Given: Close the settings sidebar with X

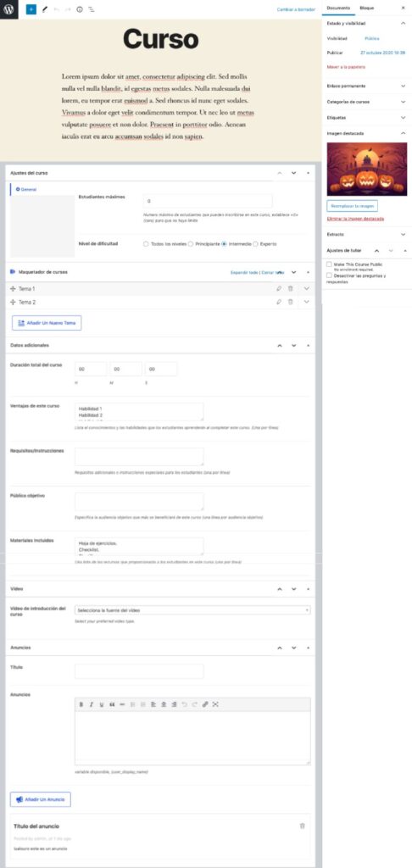Looking at the screenshot, I should click(x=403, y=8).
